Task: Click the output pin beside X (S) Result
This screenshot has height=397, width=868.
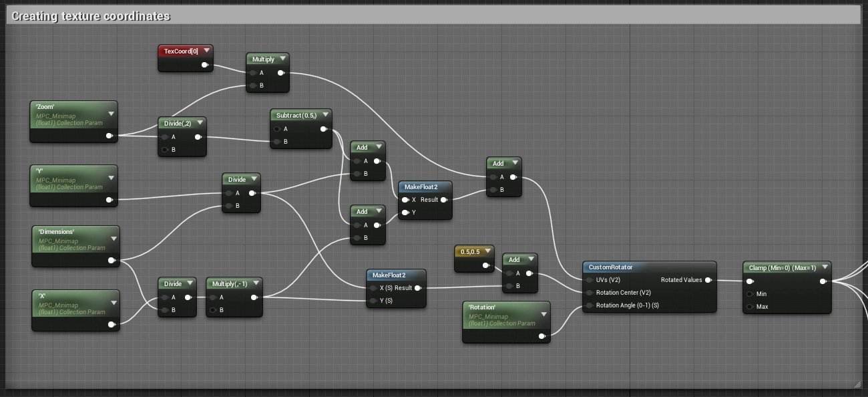Action: (417, 288)
